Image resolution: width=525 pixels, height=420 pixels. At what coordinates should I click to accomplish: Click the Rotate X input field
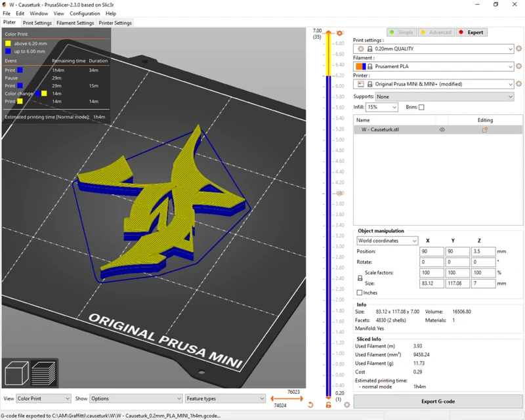(x=432, y=262)
